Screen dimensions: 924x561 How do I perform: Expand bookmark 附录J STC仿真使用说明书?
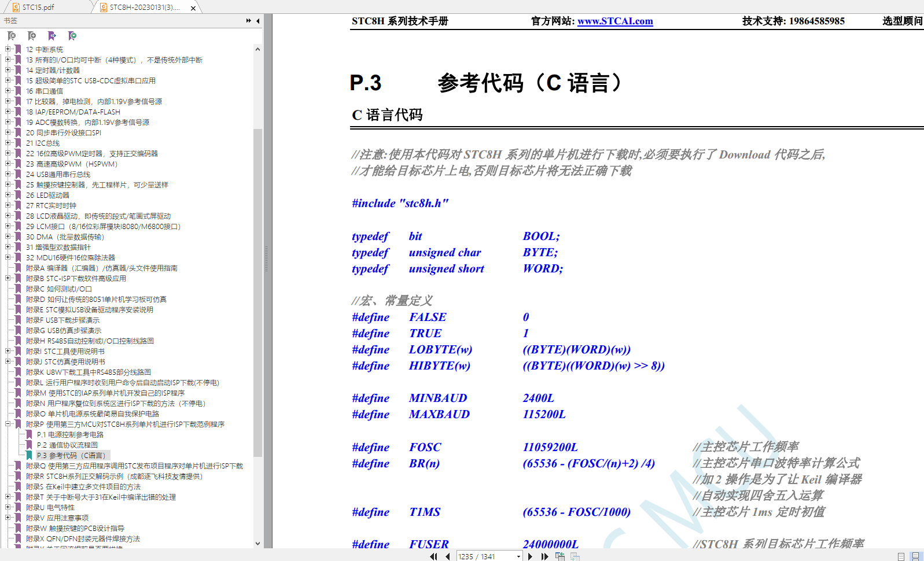click(8, 361)
